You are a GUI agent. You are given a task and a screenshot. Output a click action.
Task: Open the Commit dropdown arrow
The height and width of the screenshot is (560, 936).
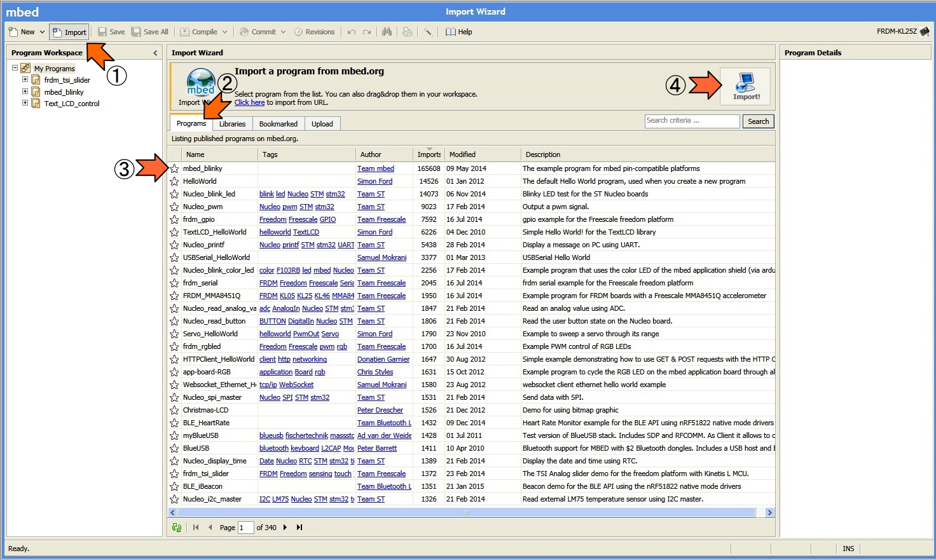click(x=283, y=32)
